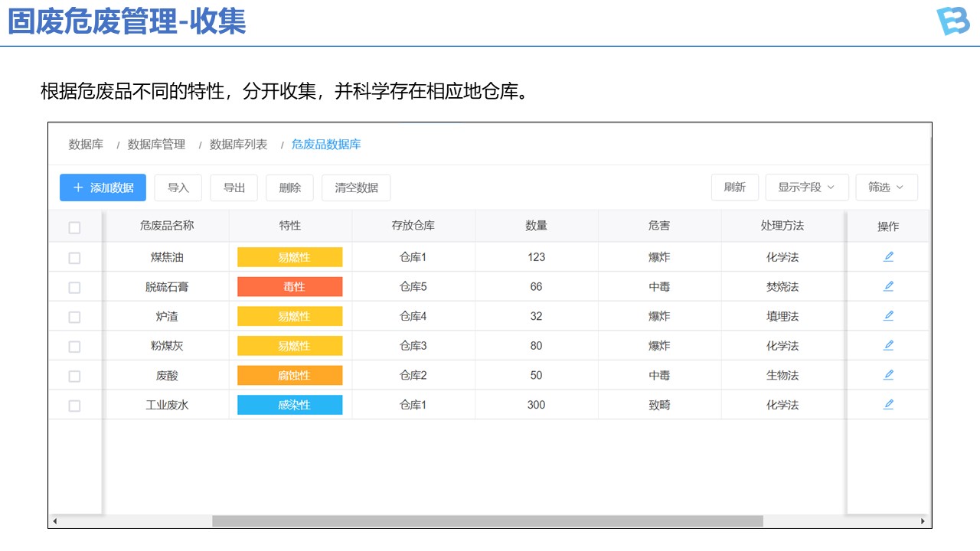Click the 刷新 refresh button
The image size is (980, 551).
[734, 187]
